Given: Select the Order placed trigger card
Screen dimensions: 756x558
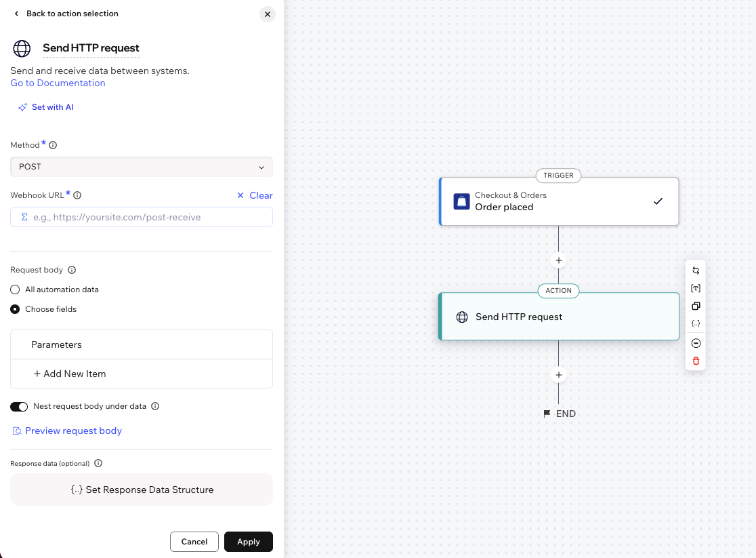Looking at the screenshot, I should pyautogui.click(x=559, y=201).
